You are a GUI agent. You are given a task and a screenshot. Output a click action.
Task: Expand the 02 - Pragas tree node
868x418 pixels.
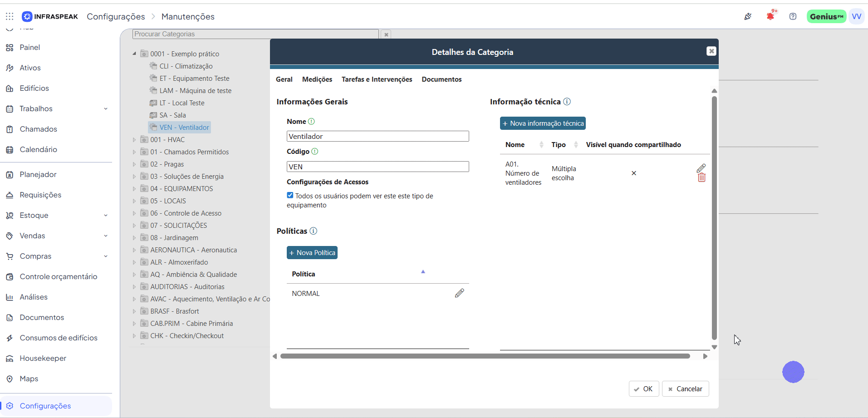click(x=134, y=164)
